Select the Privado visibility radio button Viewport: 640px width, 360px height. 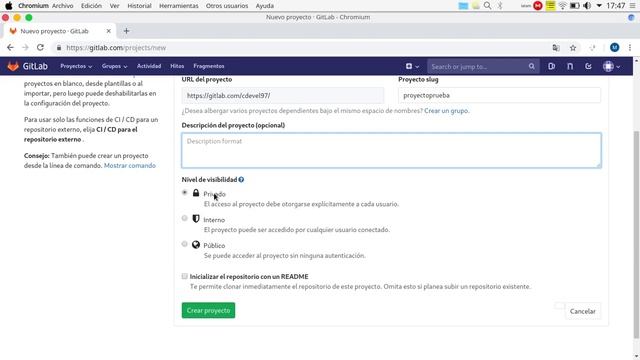pos(184,192)
